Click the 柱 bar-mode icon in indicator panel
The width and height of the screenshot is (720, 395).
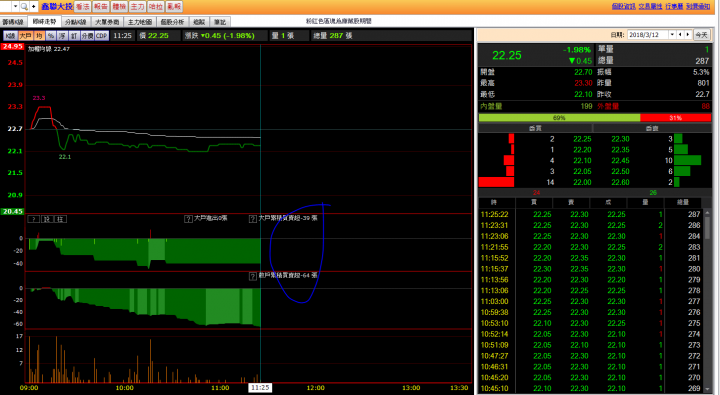tap(60, 219)
